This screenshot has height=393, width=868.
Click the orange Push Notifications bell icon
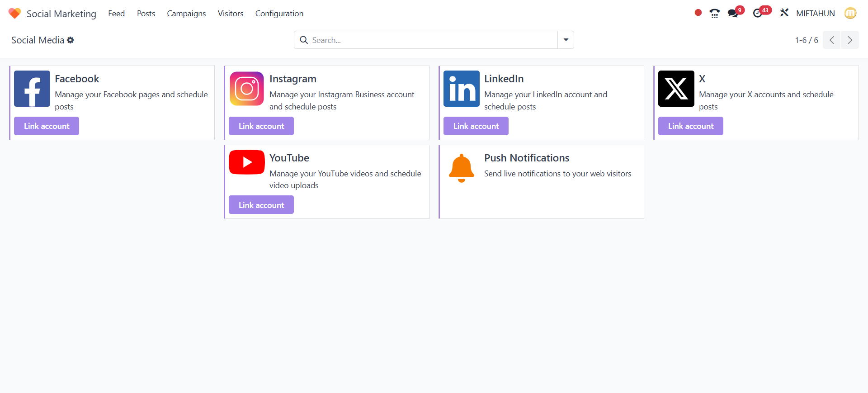[x=462, y=168]
